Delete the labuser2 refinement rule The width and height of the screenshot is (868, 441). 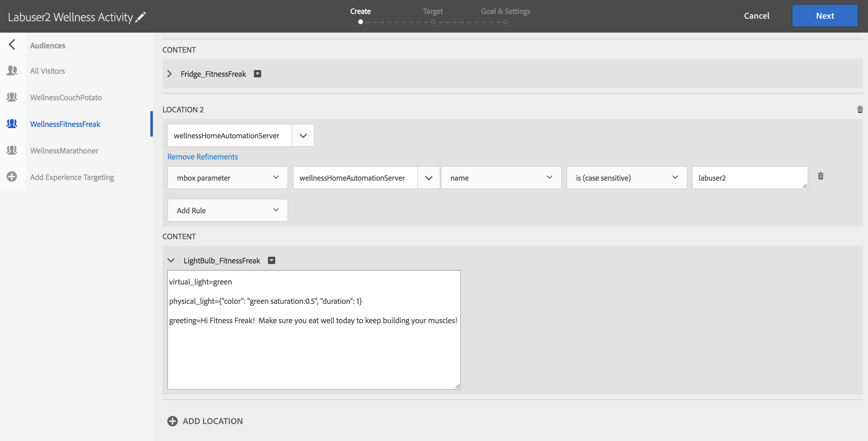coord(821,176)
